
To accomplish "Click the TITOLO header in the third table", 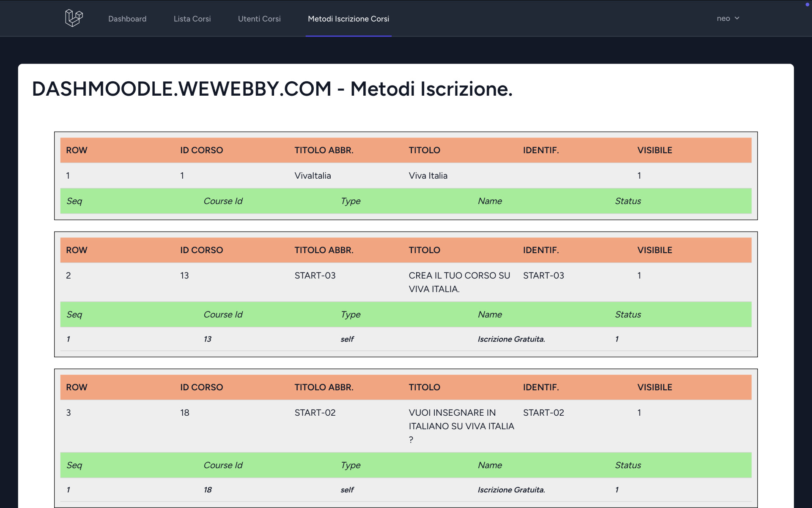I will [424, 387].
